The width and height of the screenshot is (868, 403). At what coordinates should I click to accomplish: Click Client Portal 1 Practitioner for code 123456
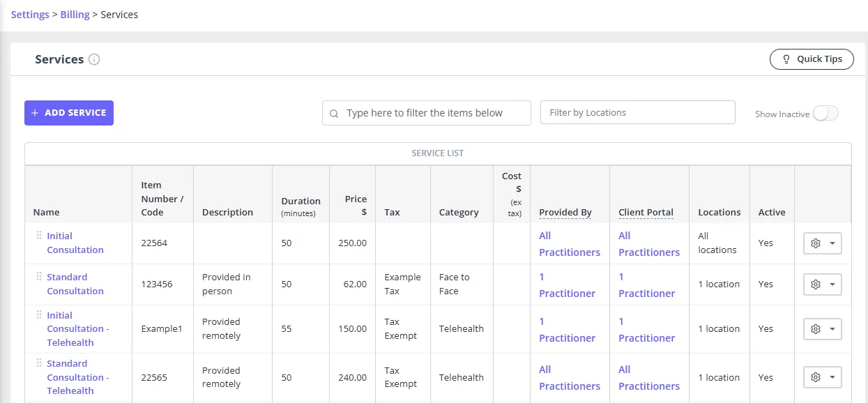coord(647,285)
